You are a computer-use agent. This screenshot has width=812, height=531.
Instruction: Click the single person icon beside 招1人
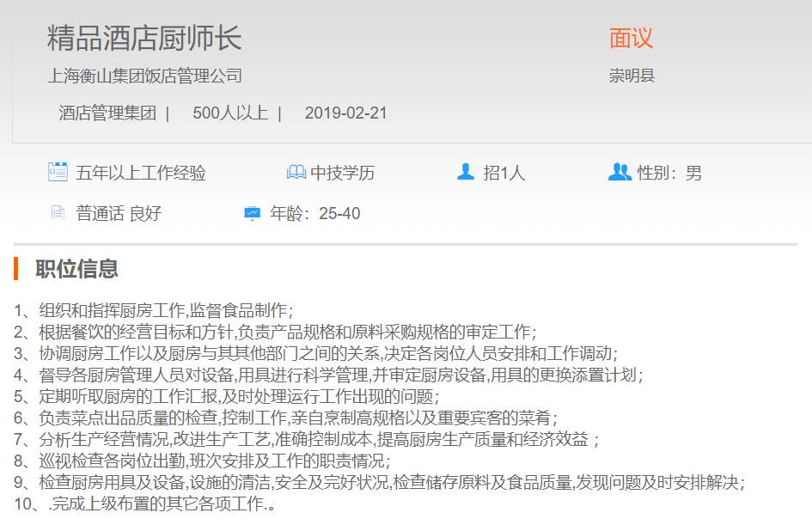point(466,172)
